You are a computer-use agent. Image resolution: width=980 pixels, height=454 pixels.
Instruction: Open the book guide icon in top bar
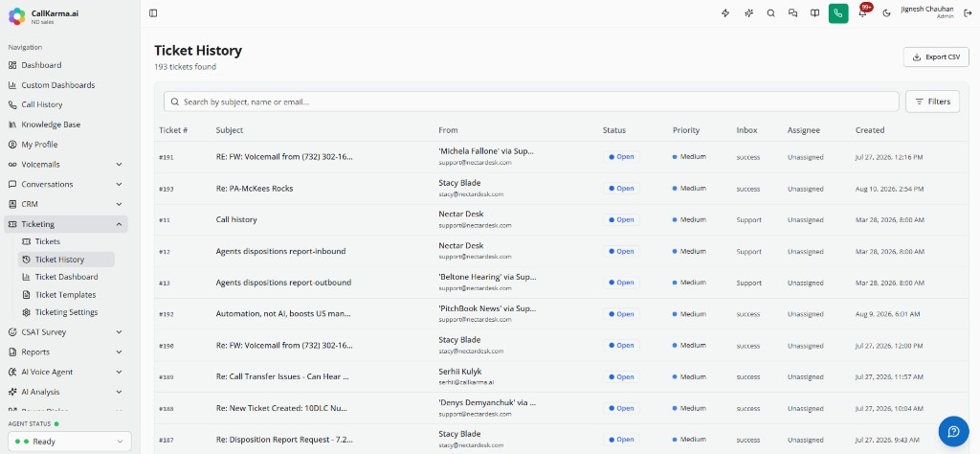coord(815,13)
